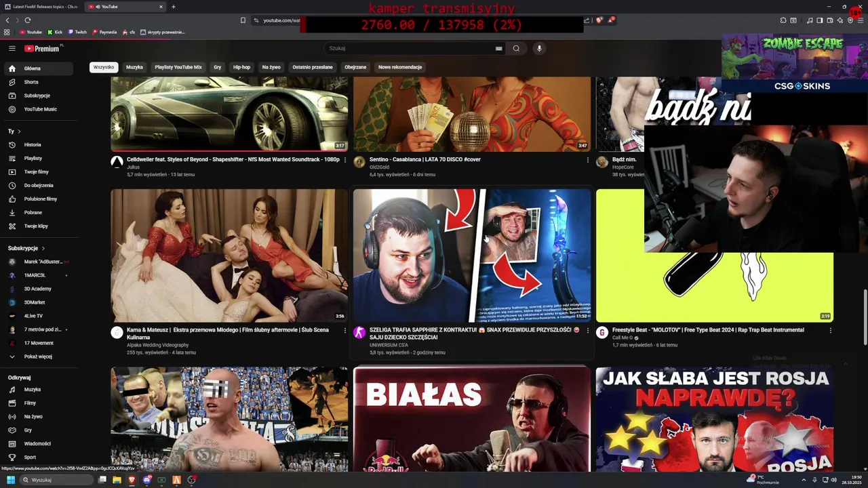Select the Nowe rekomendacje filter chip

pos(400,67)
